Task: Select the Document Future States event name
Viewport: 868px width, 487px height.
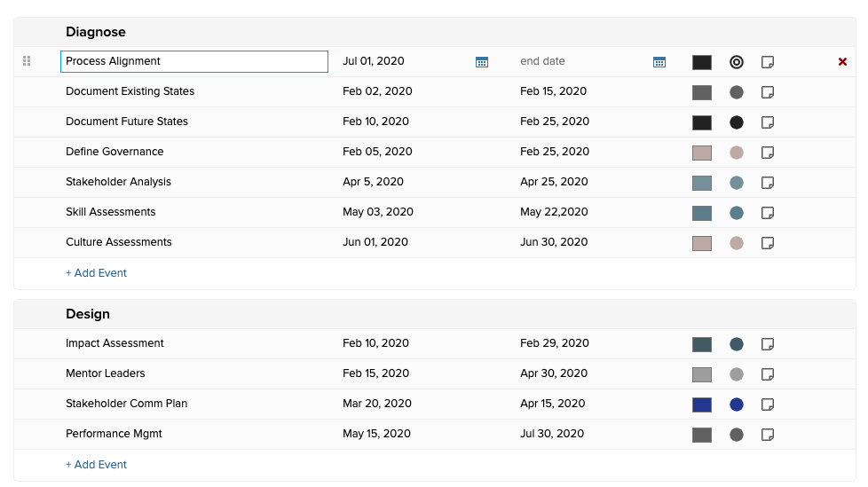Action: [x=127, y=122]
